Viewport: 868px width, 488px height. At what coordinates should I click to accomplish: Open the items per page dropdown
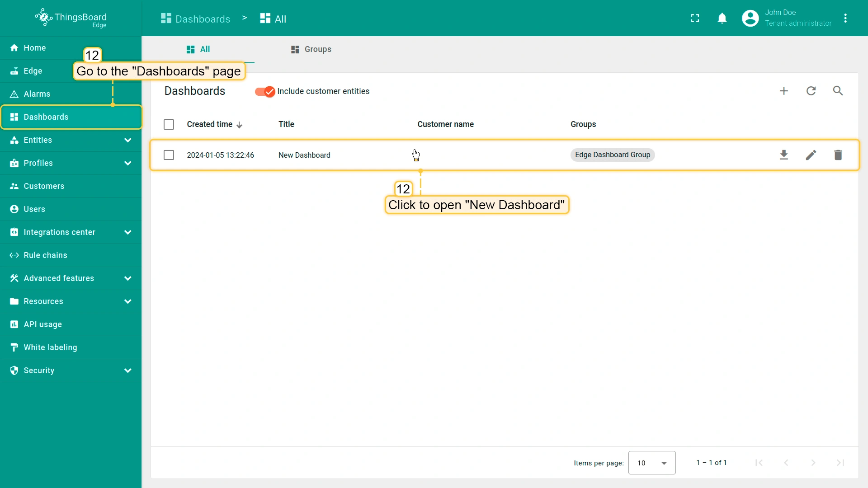tap(651, 463)
